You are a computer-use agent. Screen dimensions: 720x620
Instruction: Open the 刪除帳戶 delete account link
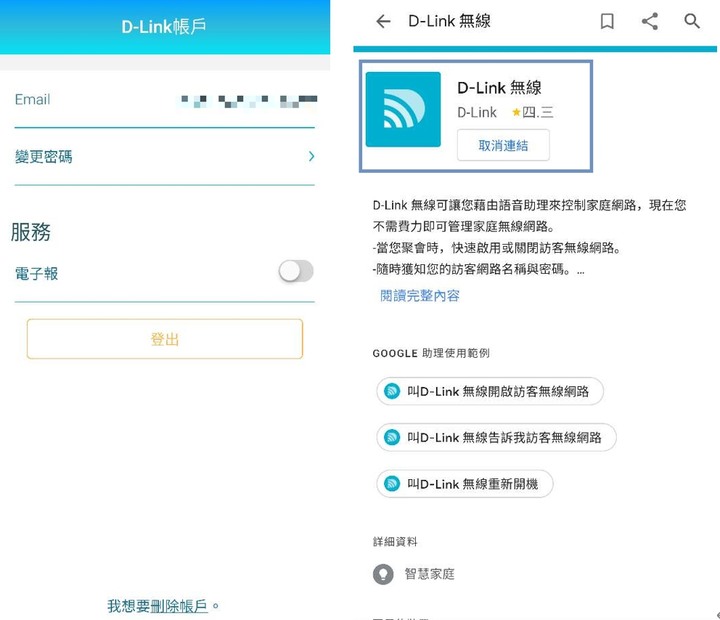point(179,606)
